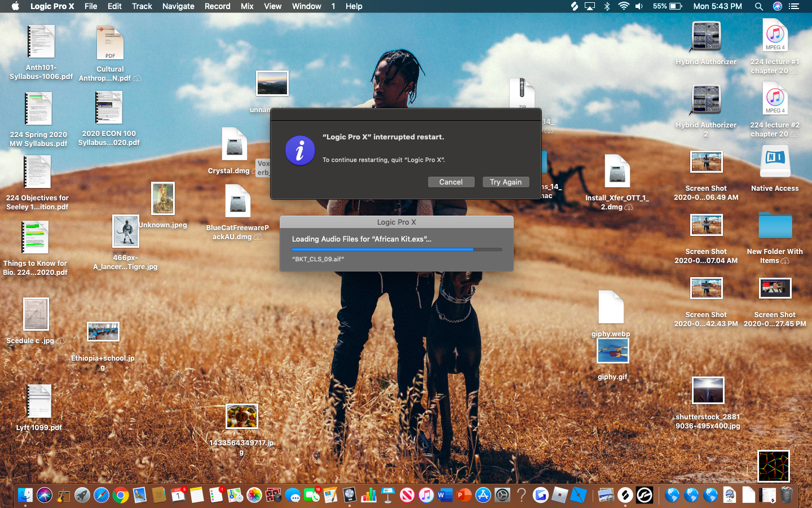The width and height of the screenshot is (812, 508).
Task: Open the Logic Pro X application menu
Action: pos(52,6)
